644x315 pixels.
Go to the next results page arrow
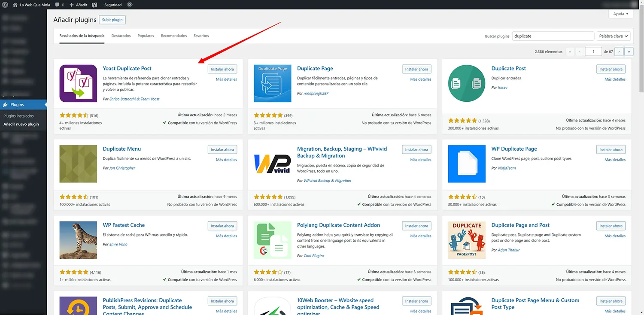coord(619,51)
